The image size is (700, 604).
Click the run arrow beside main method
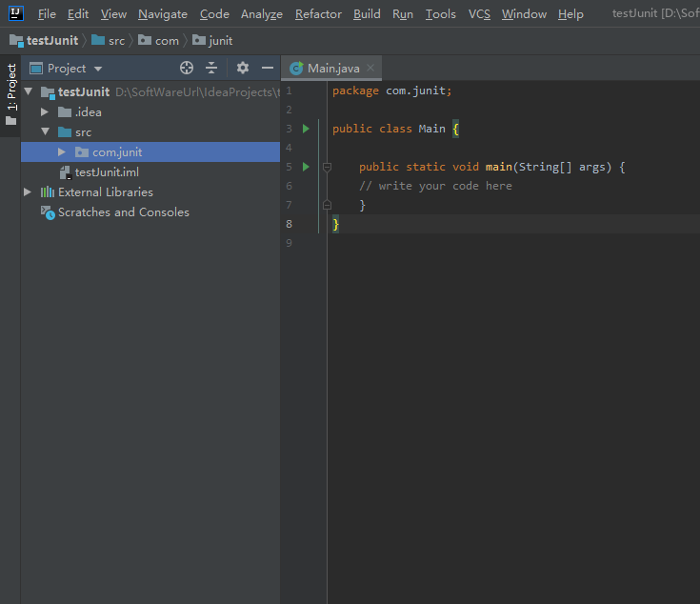[x=306, y=167]
